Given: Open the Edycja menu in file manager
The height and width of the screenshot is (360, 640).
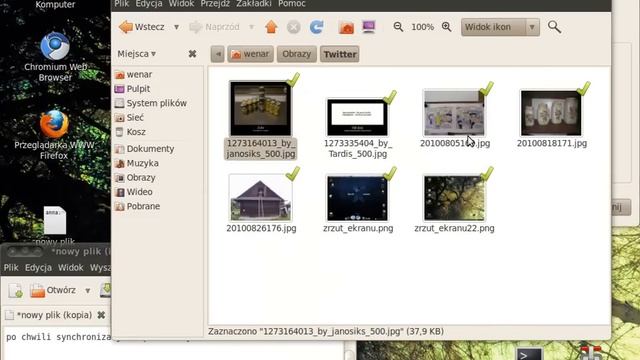Looking at the screenshot, I should coord(149,4).
